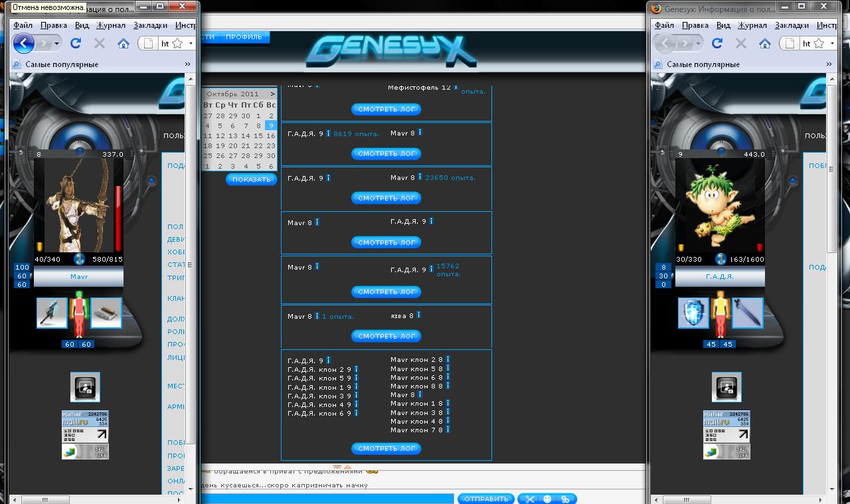Bookmarks overflow chevron in left window
850x504 pixels.
(187, 64)
